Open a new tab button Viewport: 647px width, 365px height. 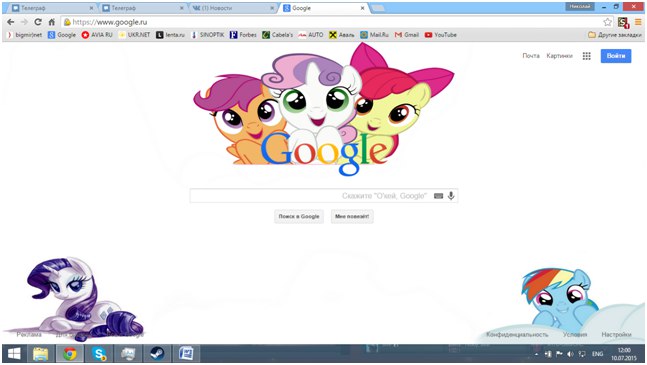point(378,8)
